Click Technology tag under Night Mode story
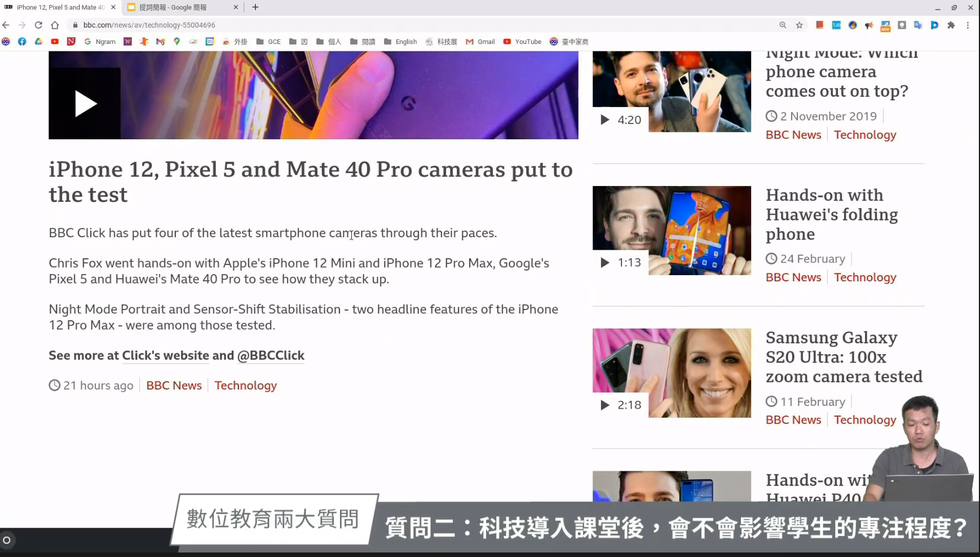980x557 pixels. coord(865,135)
